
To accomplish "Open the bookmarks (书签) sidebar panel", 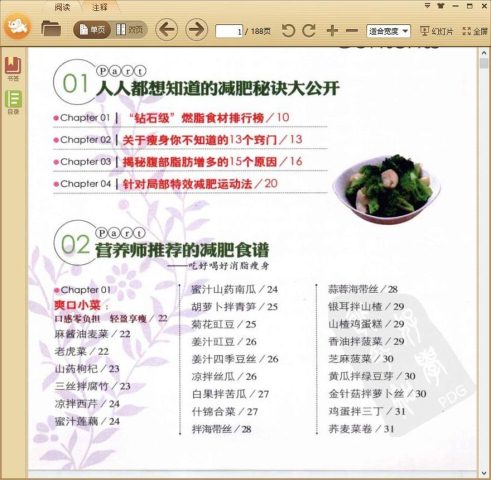I will (13, 69).
